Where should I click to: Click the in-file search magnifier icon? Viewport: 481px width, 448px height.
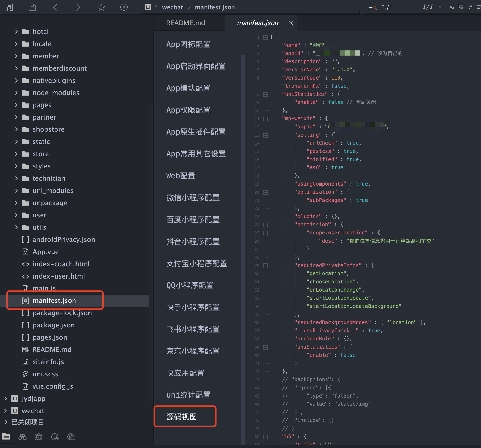pos(373,7)
